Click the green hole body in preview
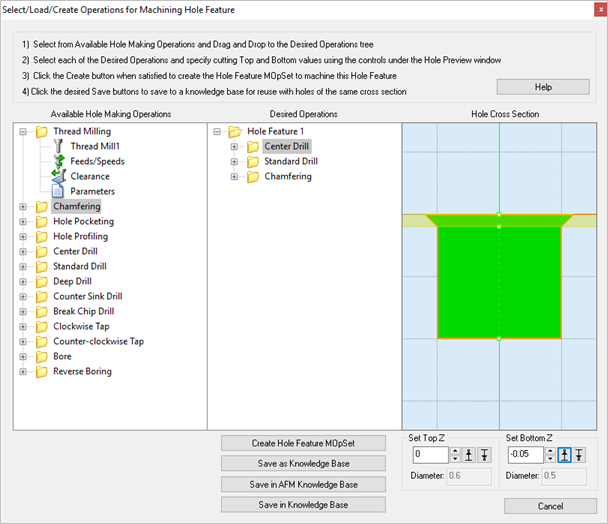The image size is (608, 524). pyautogui.click(x=499, y=283)
